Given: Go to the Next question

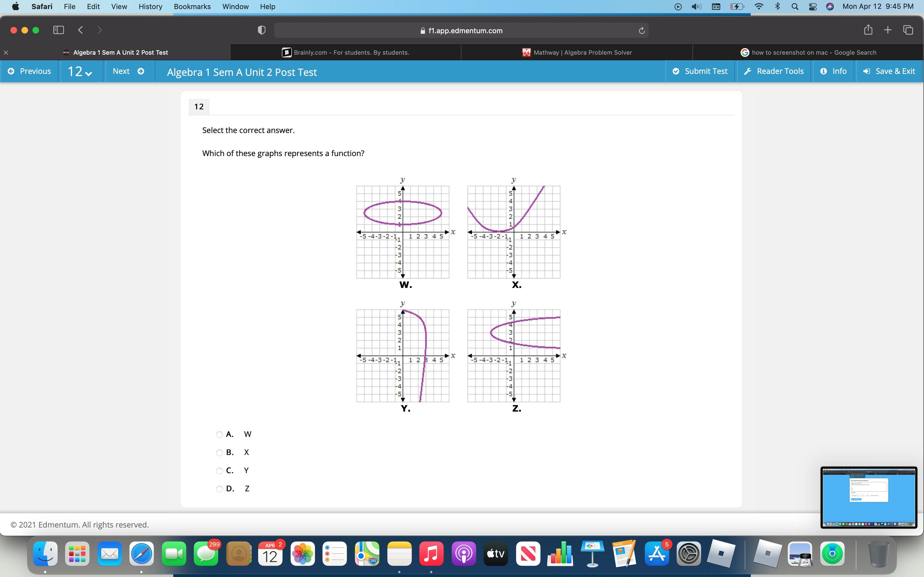Looking at the screenshot, I should tap(128, 71).
